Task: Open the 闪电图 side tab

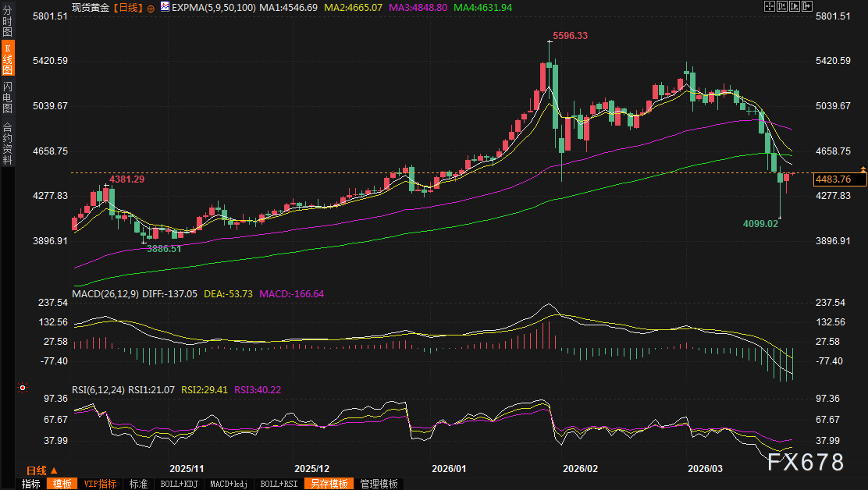Action: pos(7,97)
